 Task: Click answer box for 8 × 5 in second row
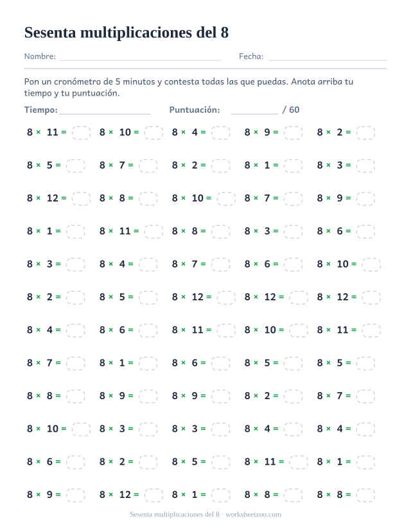(x=75, y=166)
